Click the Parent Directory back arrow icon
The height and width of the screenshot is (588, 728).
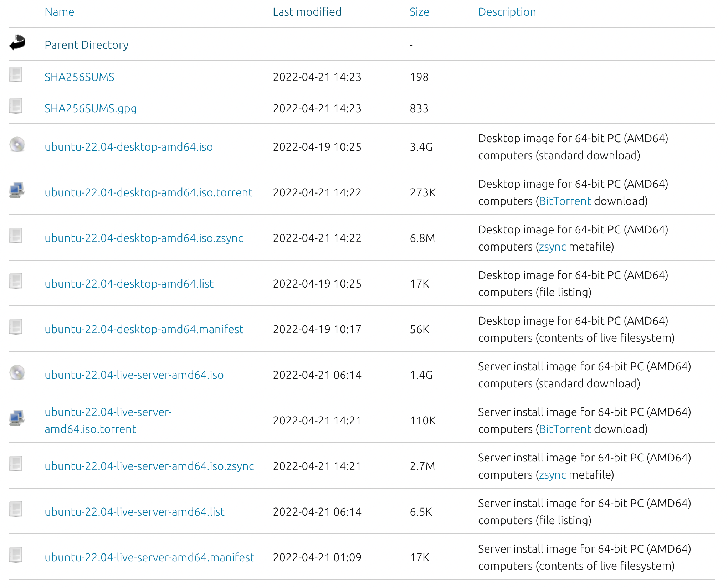[x=17, y=43]
